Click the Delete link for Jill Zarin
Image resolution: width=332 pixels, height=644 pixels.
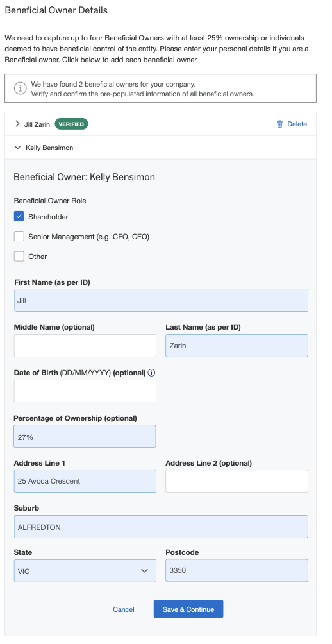[297, 124]
